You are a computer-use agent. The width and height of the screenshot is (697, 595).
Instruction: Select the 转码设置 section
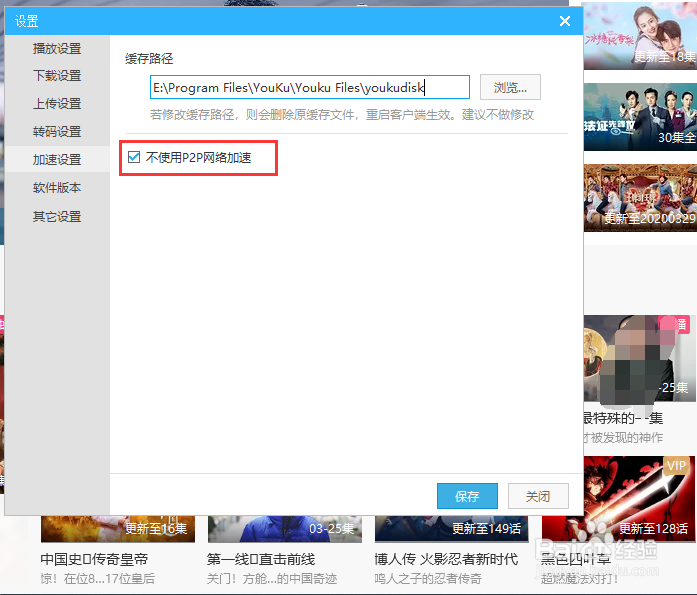[x=57, y=132]
